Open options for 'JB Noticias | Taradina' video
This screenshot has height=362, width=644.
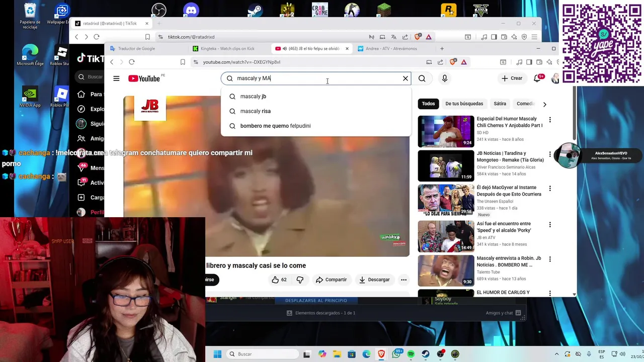click(x=550, y=154)
